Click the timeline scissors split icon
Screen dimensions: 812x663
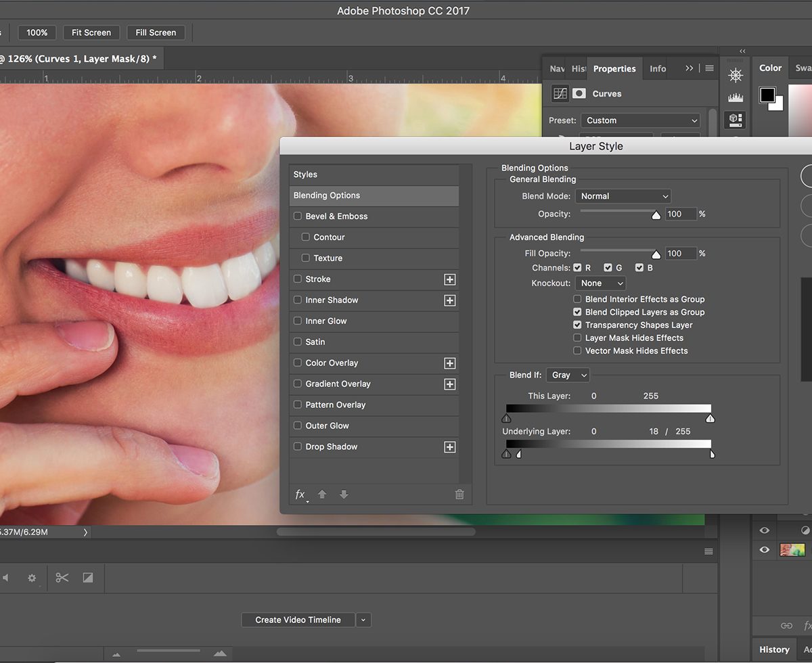[62, 578]
